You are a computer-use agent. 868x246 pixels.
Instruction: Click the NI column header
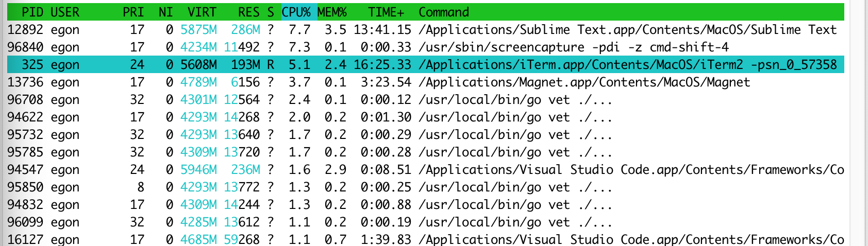[x=166, y=12]
